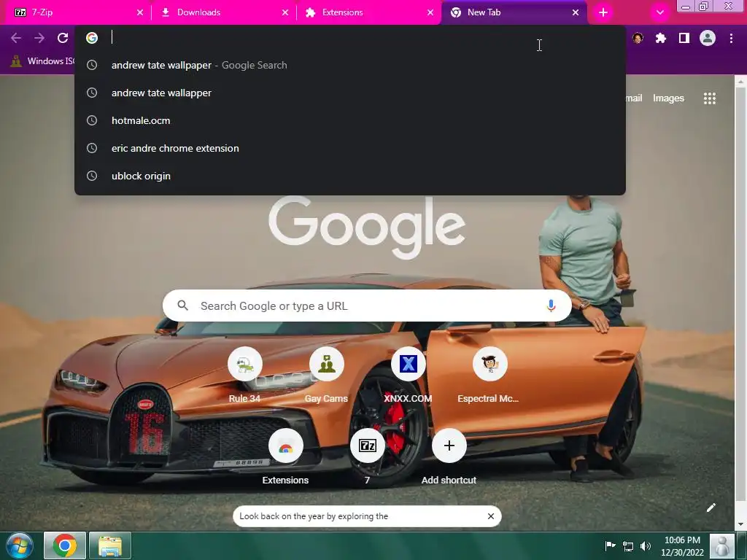Open the Windows ISO bookmark

[x=42, y=61]
